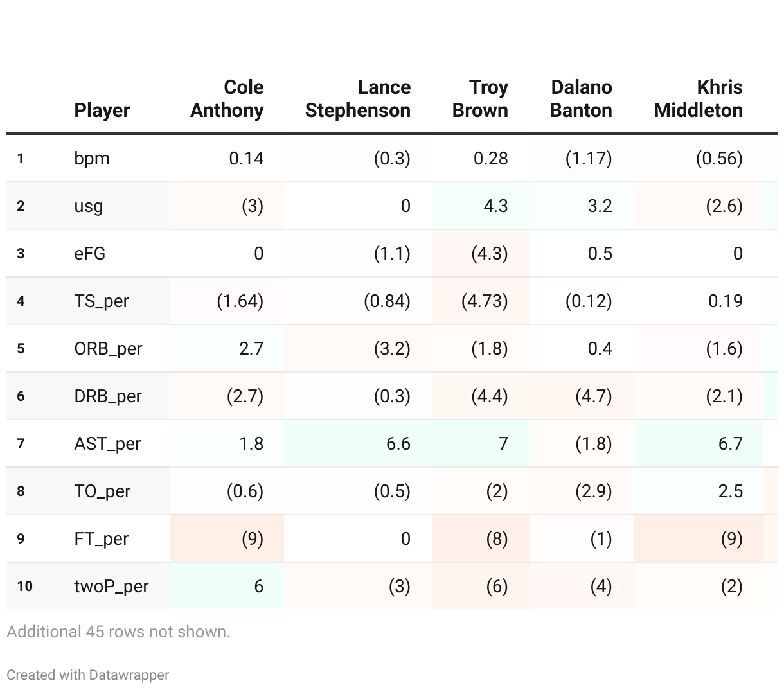Select the Troy Brown column header
Screen dimensions: 784x690
[x=480, y=98]
